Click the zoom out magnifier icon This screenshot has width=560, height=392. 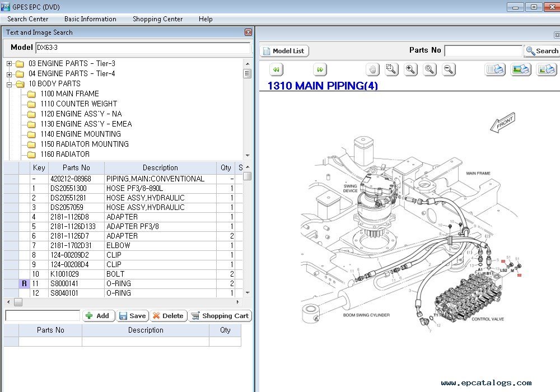(449, 69)
